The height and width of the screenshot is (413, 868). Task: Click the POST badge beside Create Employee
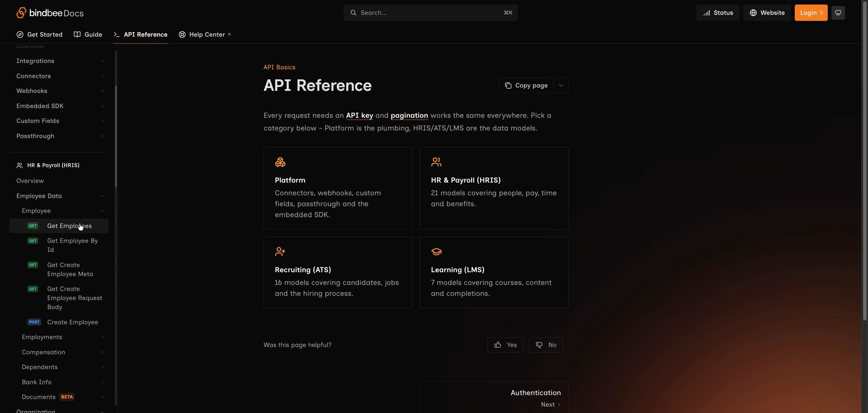[34, 322]
